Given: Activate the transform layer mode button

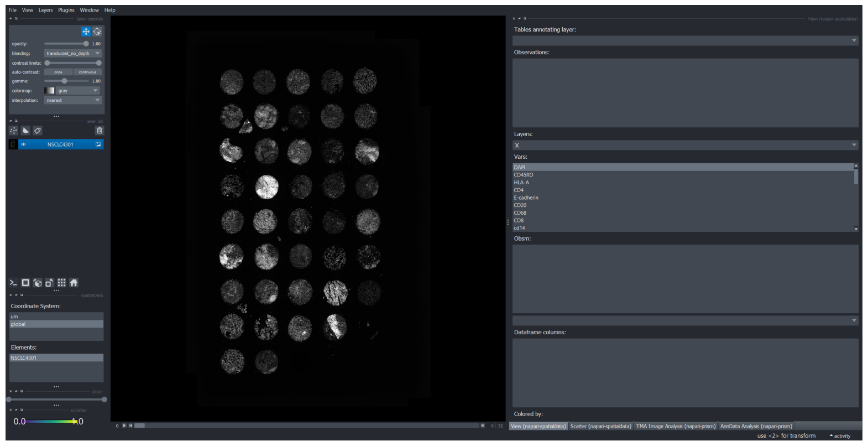Looking at the screenshot, I should (x=97, y=32).
